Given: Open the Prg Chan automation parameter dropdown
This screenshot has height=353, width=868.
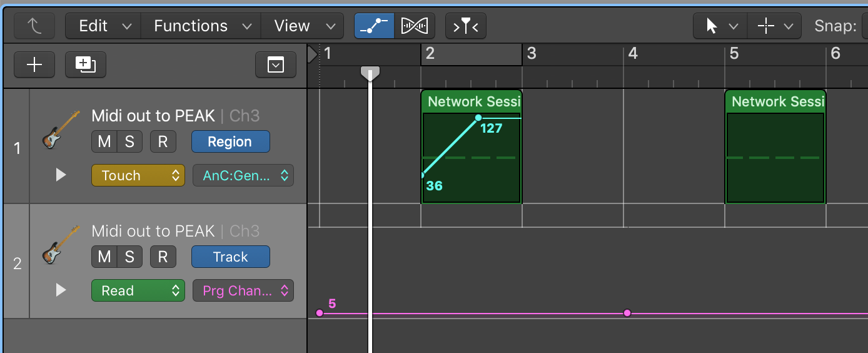Looking at the screenshot, I should click(x=243, y=291).
